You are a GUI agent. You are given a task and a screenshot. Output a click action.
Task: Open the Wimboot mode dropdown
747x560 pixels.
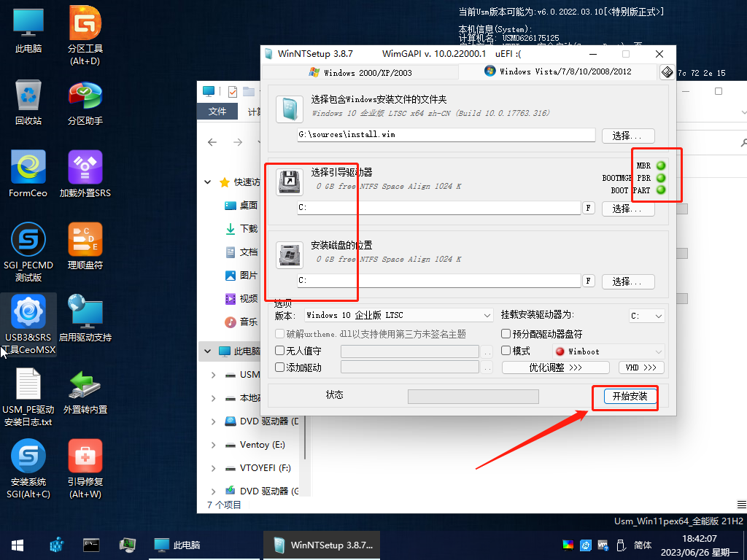click(608, 351)
